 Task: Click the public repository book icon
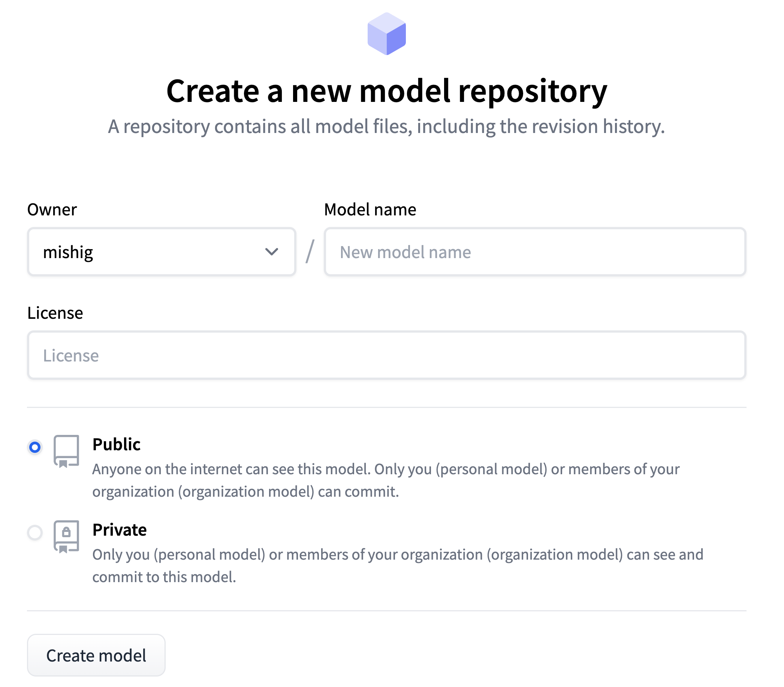66,451
